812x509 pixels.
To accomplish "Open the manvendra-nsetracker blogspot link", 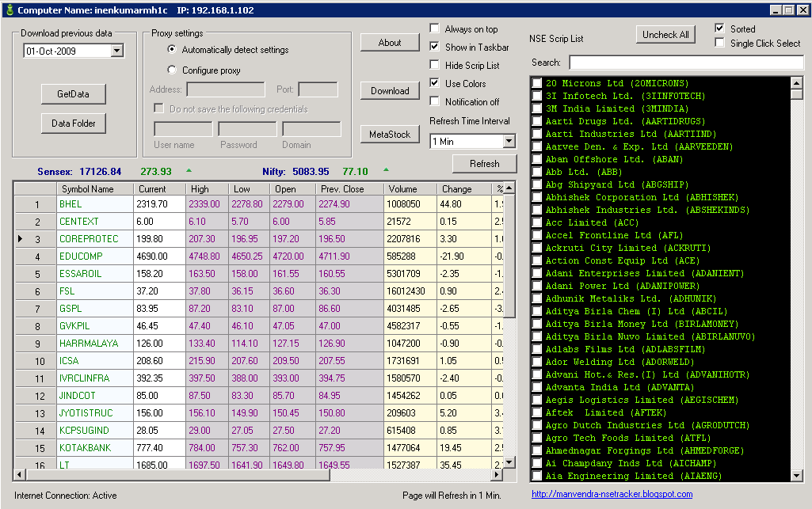I will [x=612, y=494].
